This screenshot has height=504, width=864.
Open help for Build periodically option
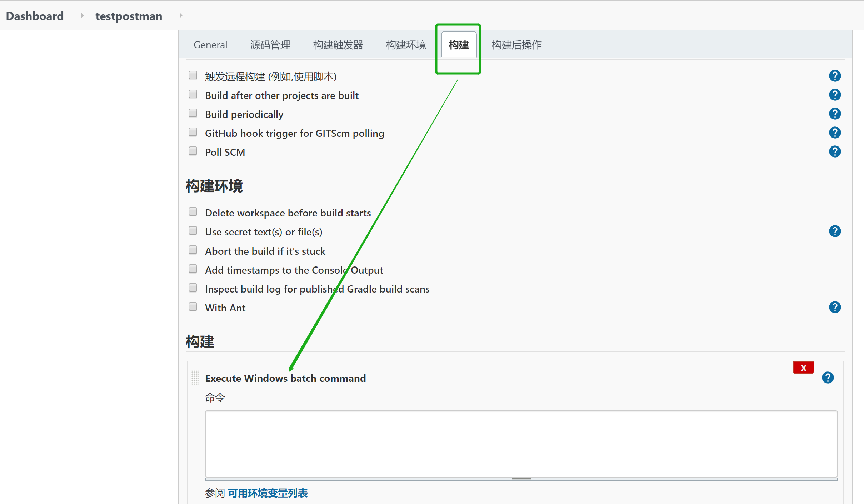point(835,114)
